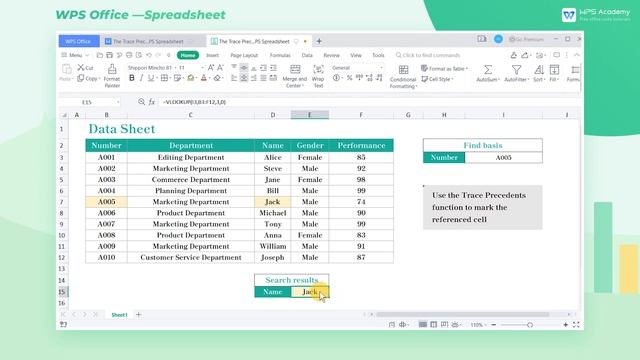Open the Menu button
Image resolution: width=640 pixels, height=360 pixels.
pyautogui.click(x=75, y=55)
